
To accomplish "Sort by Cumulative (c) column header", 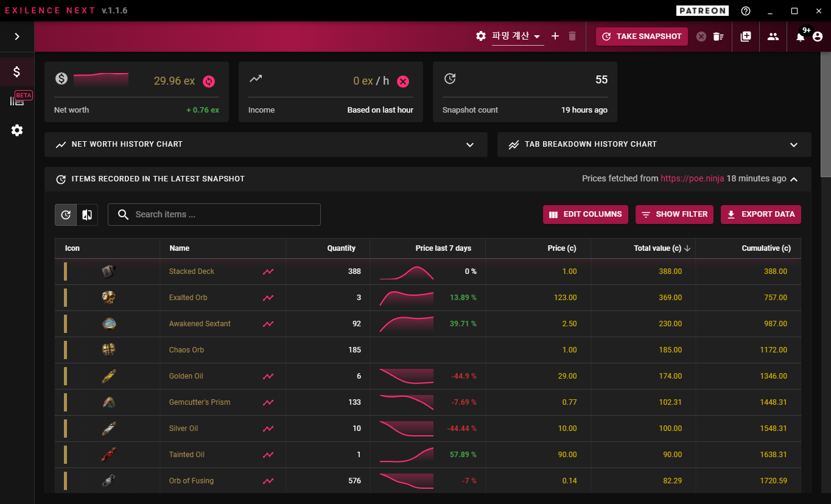I will [766, 248].
